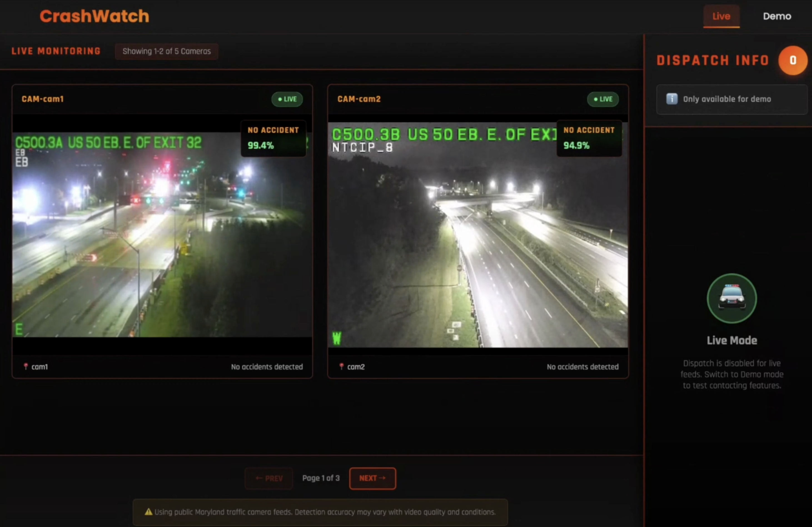Click the warning triangle in disclaimer banner
812x527 pixels.
click(148, 512)
